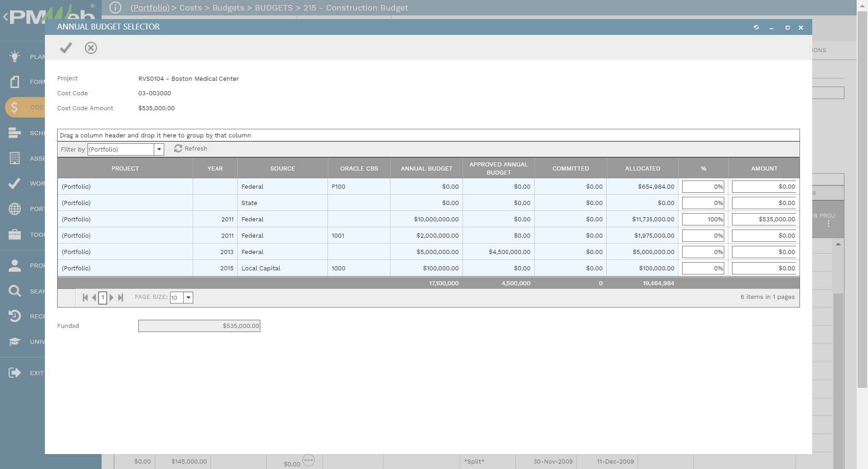Click percent field in Federal P100 row
This screenshot has height=469, width=868.
[703, 186]
